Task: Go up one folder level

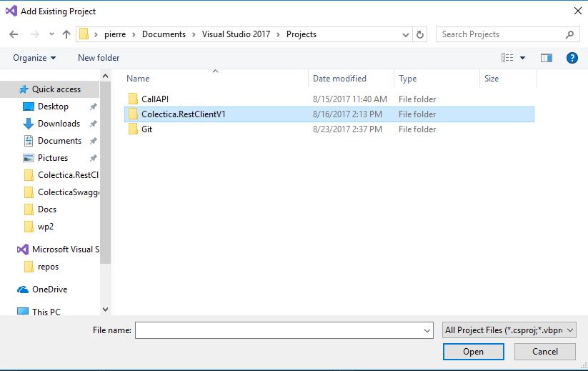Action: click(66, 34)
